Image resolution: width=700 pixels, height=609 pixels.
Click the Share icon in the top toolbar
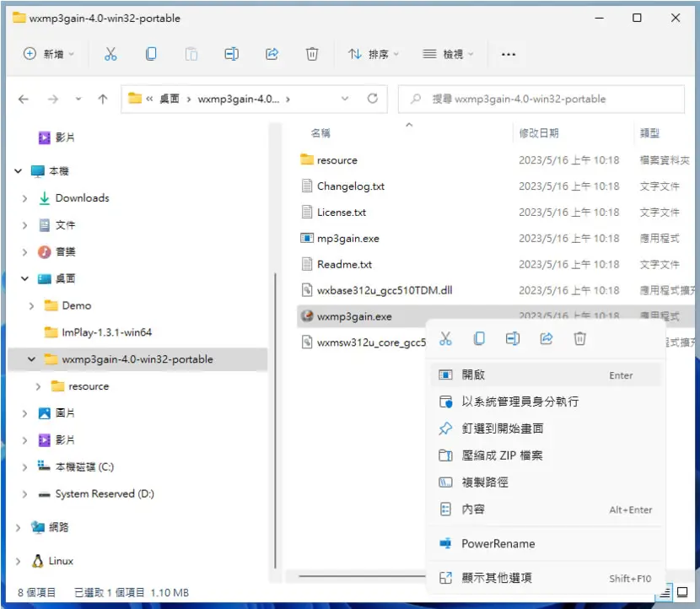coord(272,54)
